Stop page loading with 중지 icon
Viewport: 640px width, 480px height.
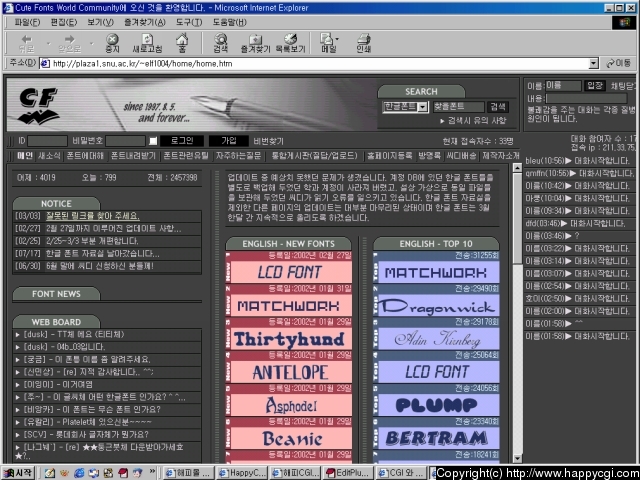(x=112, y=43)
